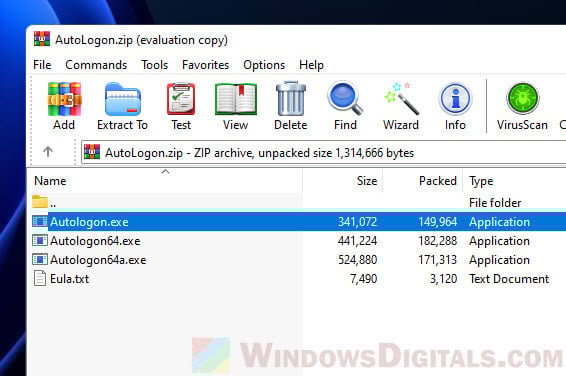Click the 149,964 packed value

(437, 222)
